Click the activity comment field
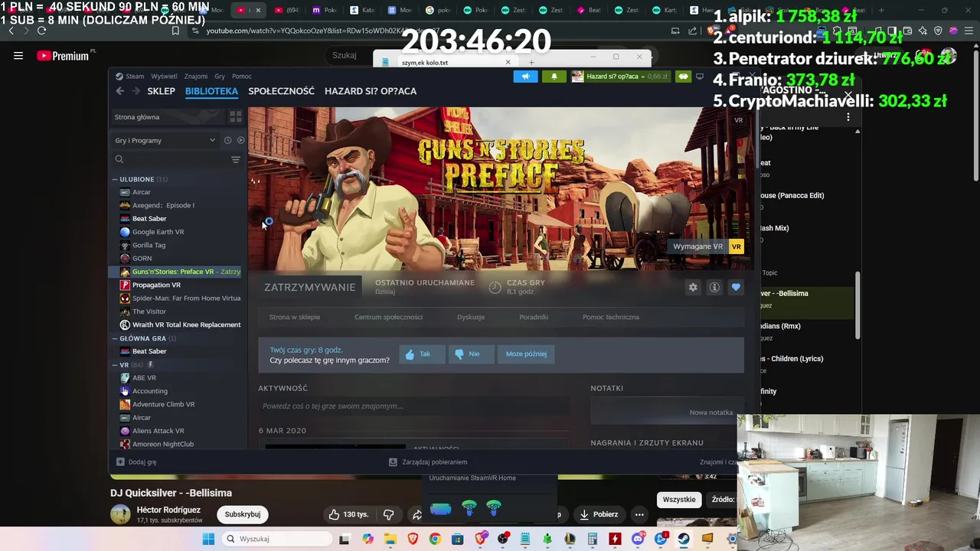The width and height of the screenshot is (980, 551). pyautogui.click(x=413, y=406)
